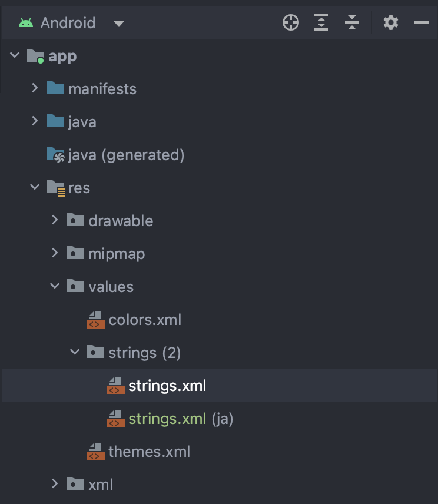The height and width of the screenshot is (504, 438).
Task: Select the values folder label
Action: [111, 287]
